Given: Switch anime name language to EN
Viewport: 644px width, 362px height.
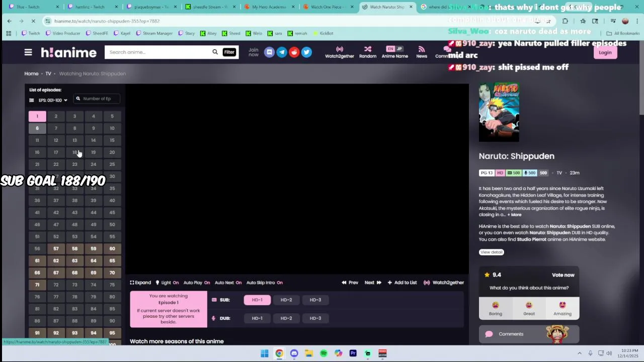Looking at the screenshot, I should [390, 49].
